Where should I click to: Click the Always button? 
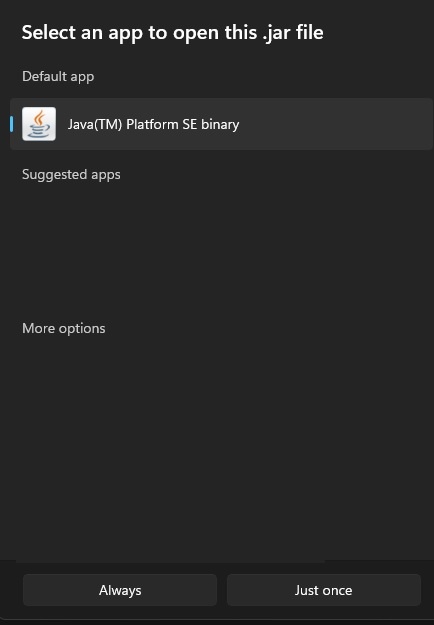click(x=120, y=590)
